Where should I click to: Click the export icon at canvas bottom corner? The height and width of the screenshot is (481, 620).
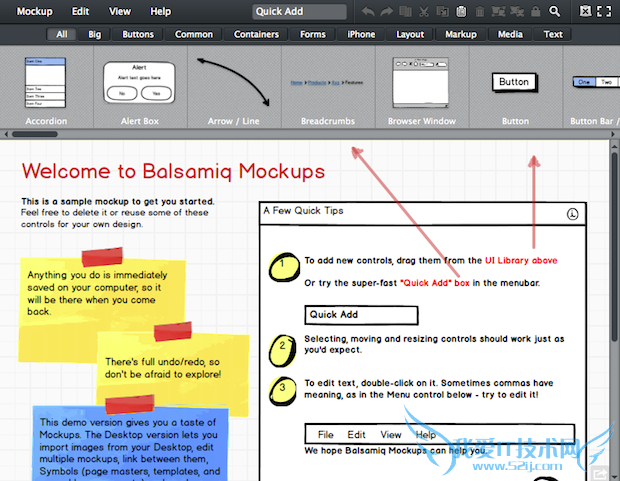point(599,473)
